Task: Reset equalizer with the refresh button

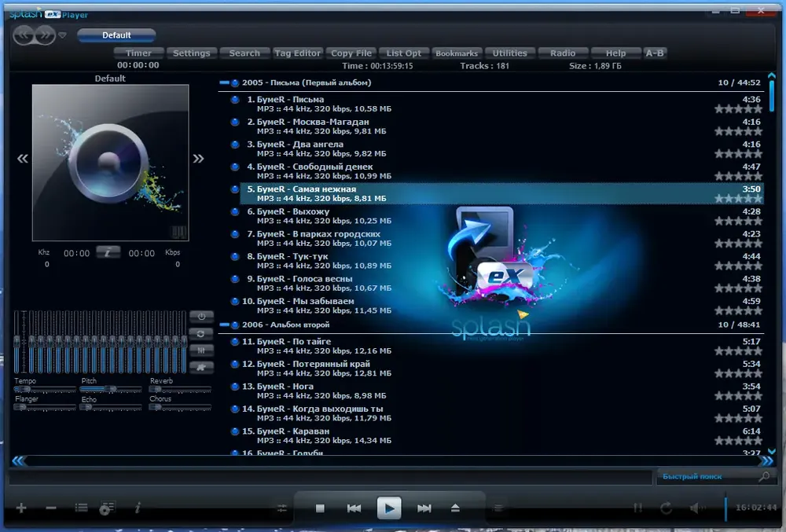Action: tap(201, 334)
